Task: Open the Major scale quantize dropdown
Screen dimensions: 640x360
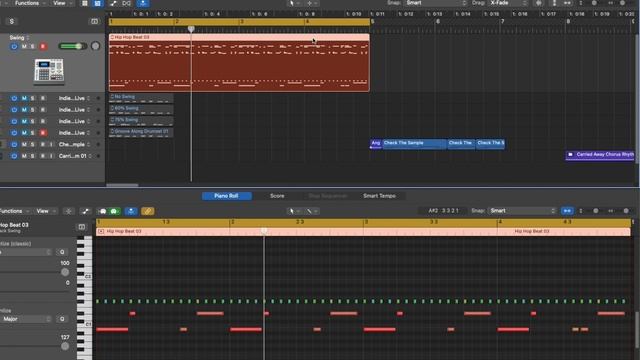Action: click(x=26, y=319)
